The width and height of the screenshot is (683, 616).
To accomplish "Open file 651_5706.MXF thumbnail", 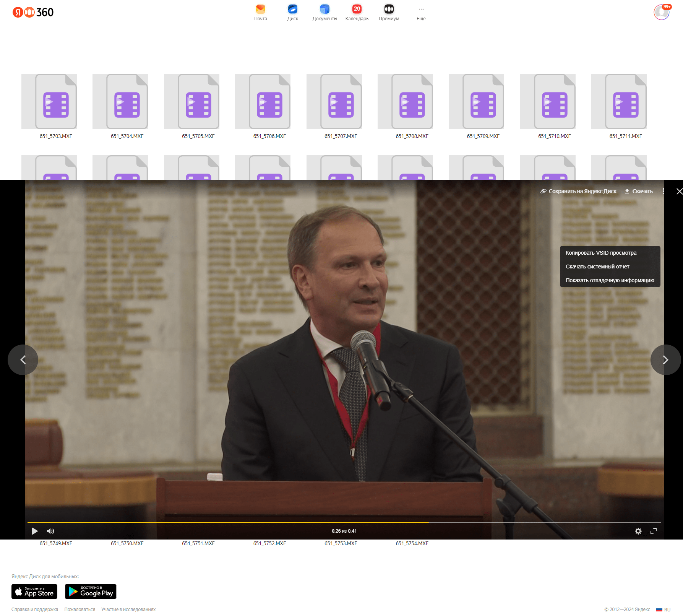I will click(269, 102).
